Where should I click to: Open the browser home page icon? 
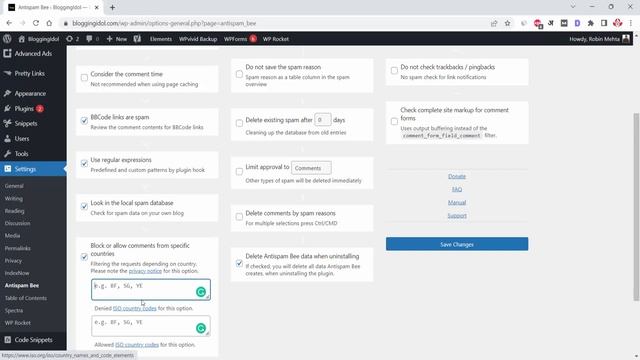(x=49, y=23)
